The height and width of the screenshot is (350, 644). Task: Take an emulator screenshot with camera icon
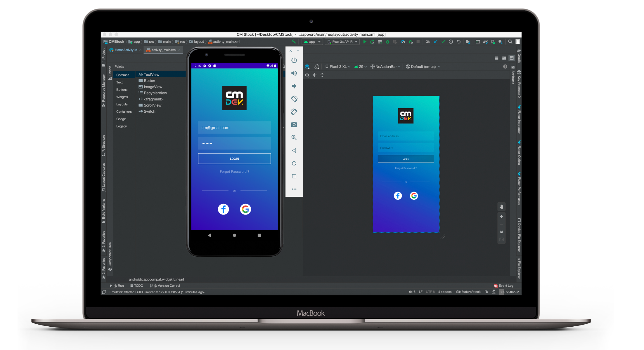pyautogui.click(x=294, y=125)
